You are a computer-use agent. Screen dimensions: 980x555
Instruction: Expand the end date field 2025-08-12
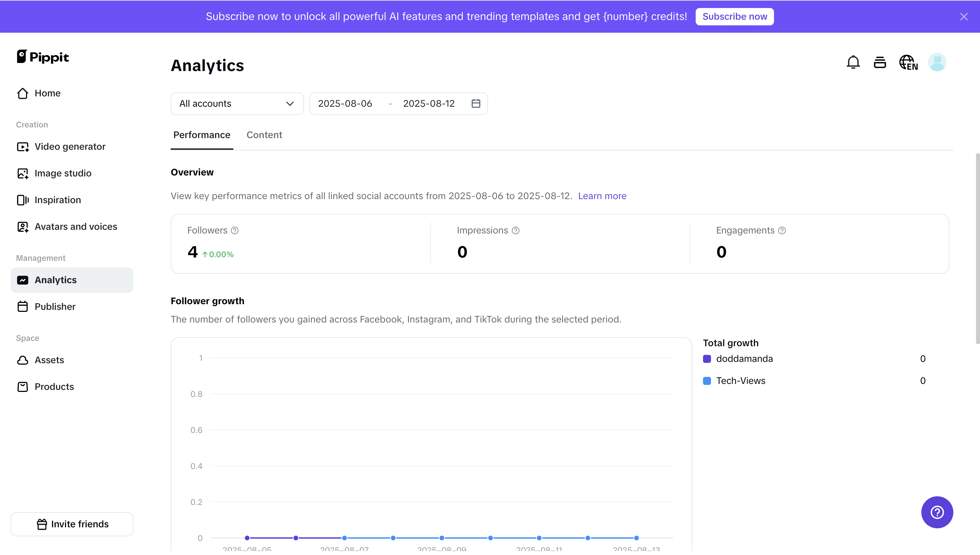tap(429, 103)
